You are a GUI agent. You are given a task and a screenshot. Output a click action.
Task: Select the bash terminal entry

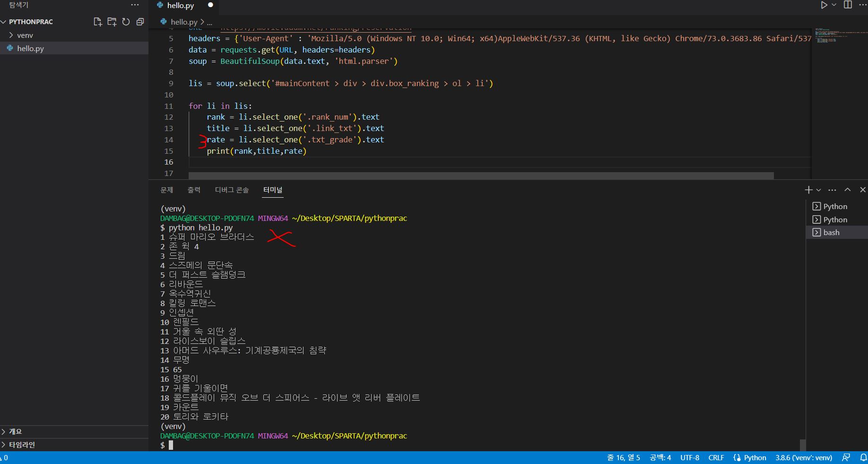[836, 232]
